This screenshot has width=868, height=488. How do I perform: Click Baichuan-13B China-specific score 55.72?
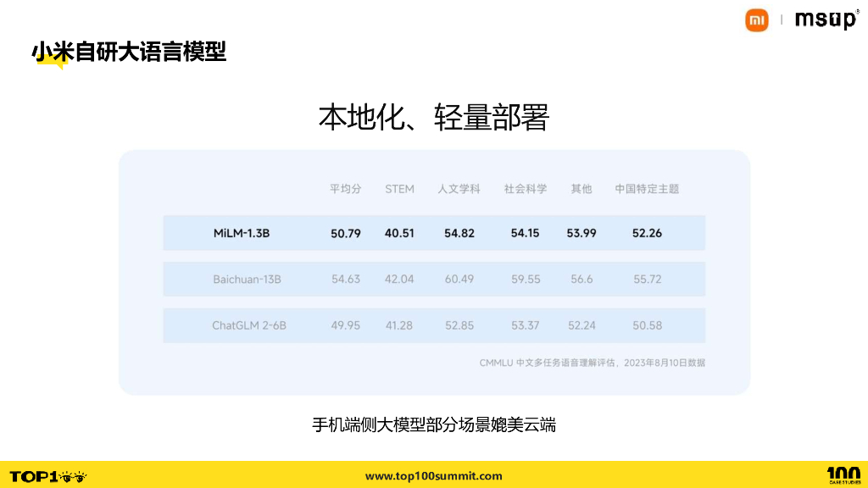(647, 280)
